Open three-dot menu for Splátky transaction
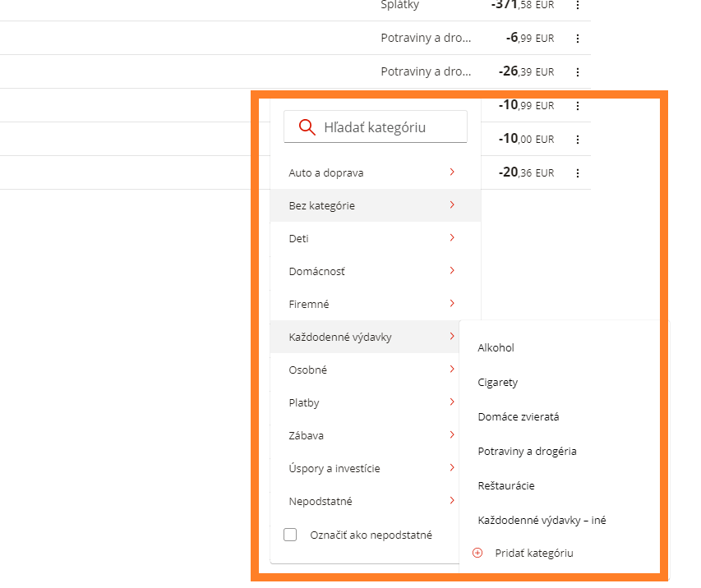 (x=578, y=5)
